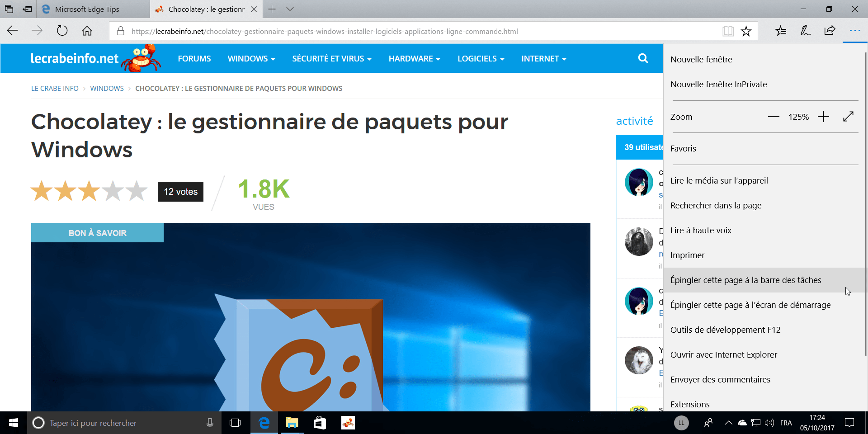Activate Cortana microphone in taskbar
This screenshot has height=434, width=868.
(210, 423)
